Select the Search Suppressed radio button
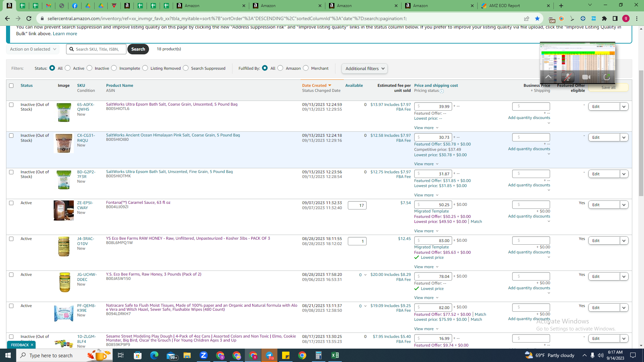Screen dimensions: 644x362 point(186,68)
